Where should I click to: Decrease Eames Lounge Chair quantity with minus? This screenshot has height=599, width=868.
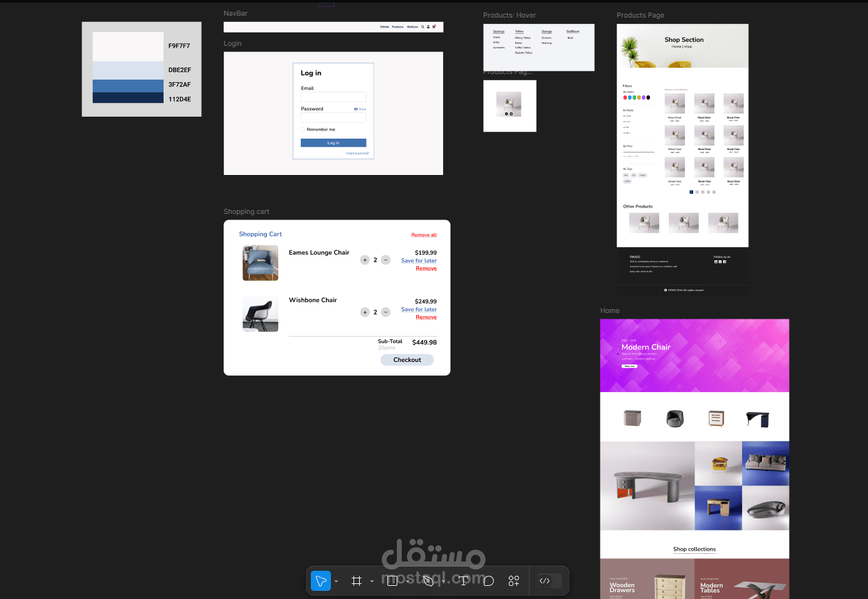[386, 260]
